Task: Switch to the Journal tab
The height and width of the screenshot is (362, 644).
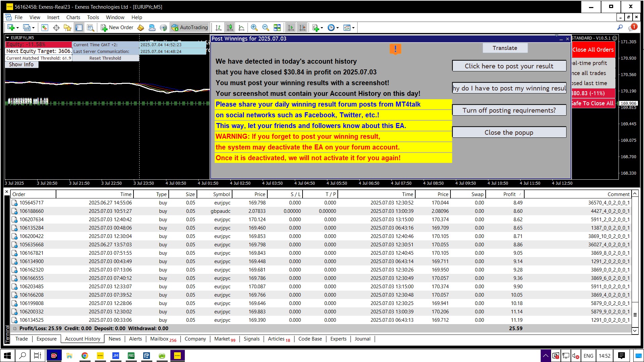Action: pos(362,339)
